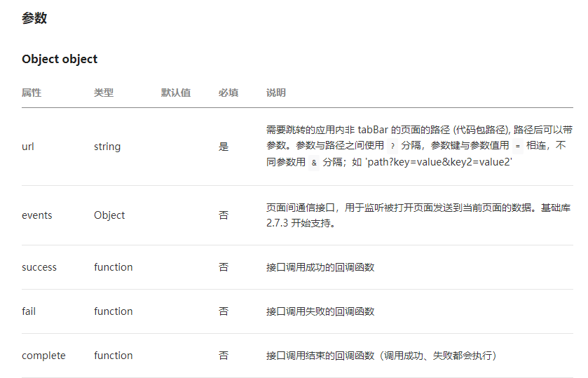This screenshot has height=378, width=588.
Task: Click the inline '=' code snippet
Action: [517, 146]
